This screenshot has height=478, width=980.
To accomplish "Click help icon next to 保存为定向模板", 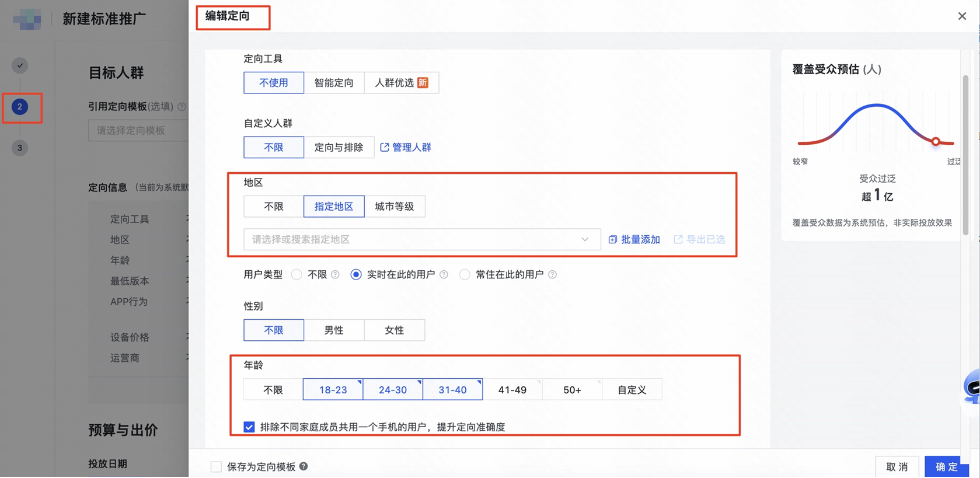I will (304, 466).
